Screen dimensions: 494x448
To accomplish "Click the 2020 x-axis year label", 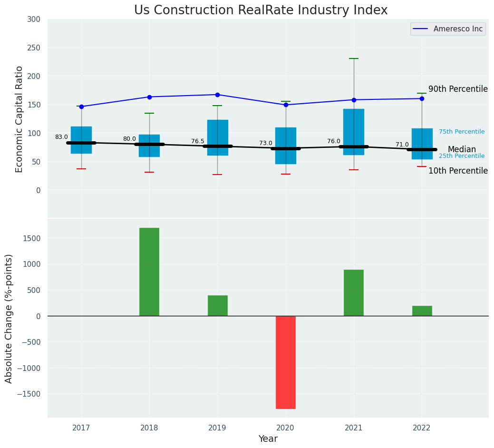I will (x=286, y=428).
